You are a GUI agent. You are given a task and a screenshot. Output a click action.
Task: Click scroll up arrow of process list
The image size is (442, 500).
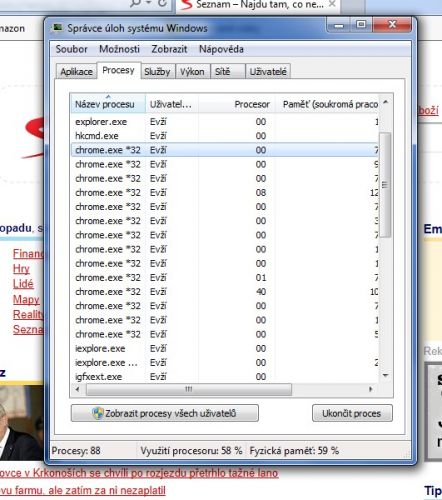tap(386, 102)
